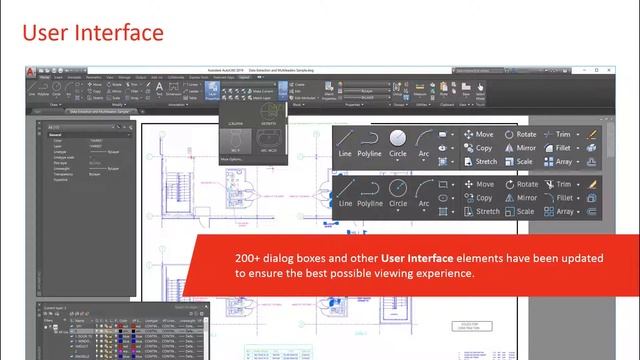This screenshot has height=360, width=640.
Task: Click the Erase icon in the lower strip
Action: [x=592, y=184]
